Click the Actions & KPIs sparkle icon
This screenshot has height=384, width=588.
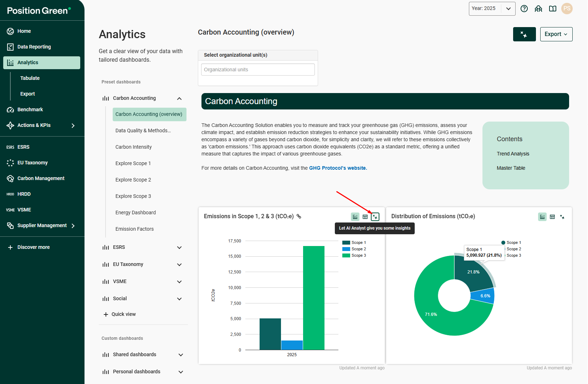(10, 125)
